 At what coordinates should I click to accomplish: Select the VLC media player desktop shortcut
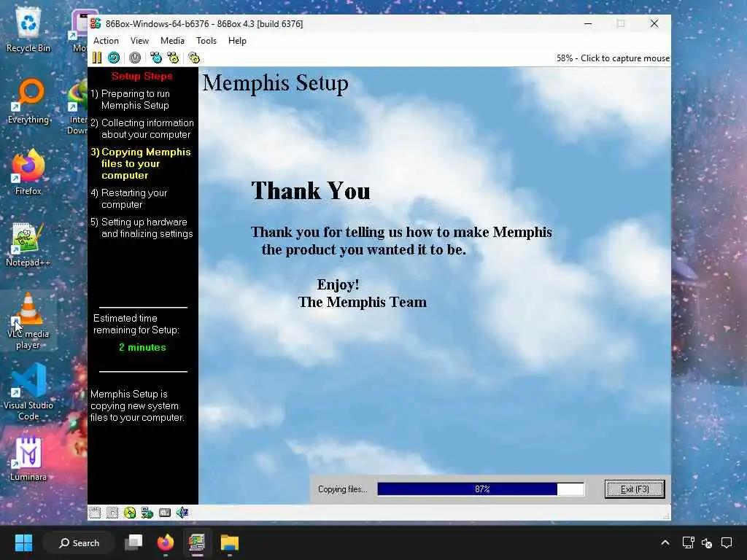pos(28,321)
